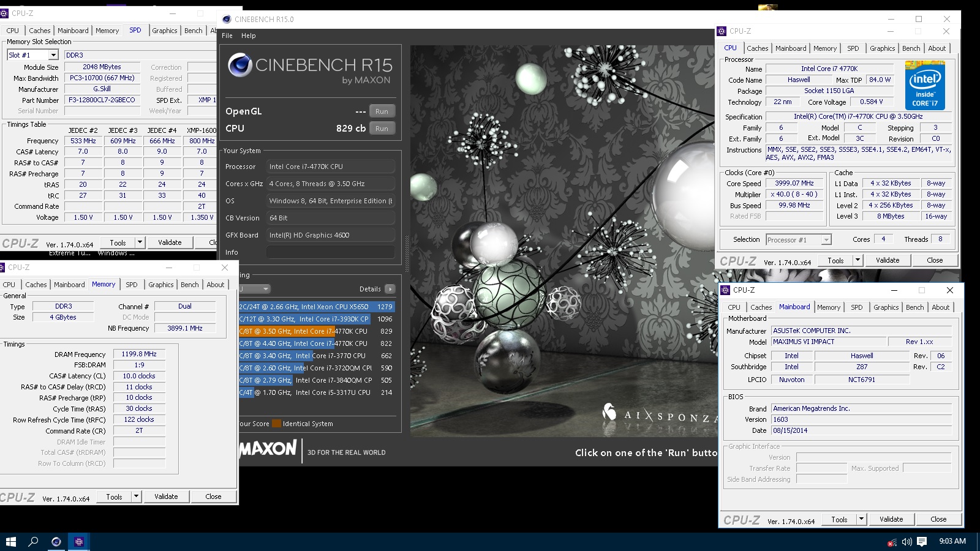
Task: Click the taskbar clock showing 9:03 AM
Action: coord(952,541)
